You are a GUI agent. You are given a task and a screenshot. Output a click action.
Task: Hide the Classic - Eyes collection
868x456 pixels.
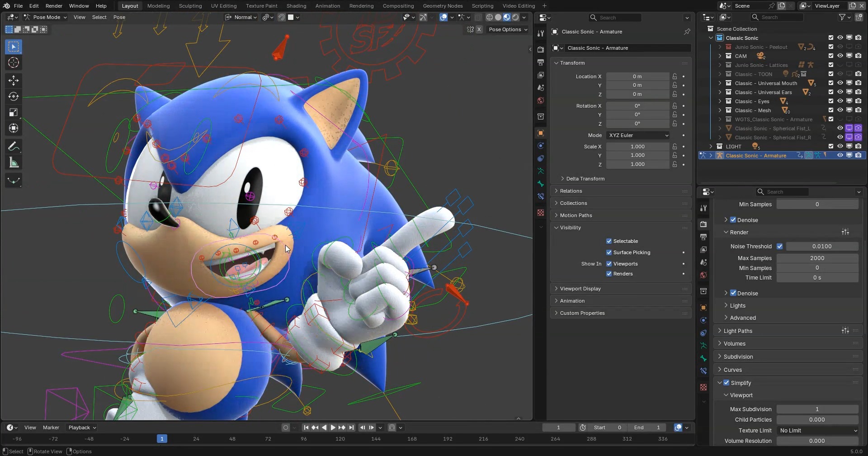point(840,101)
